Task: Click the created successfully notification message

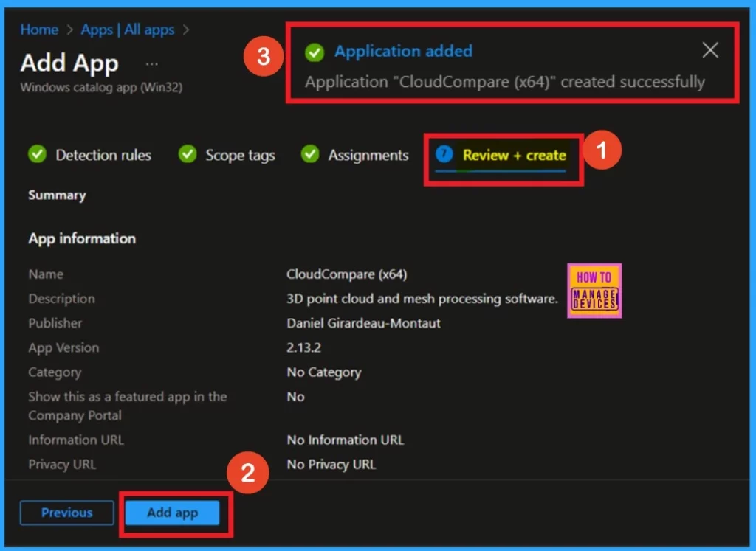Action: coord(505,82)
